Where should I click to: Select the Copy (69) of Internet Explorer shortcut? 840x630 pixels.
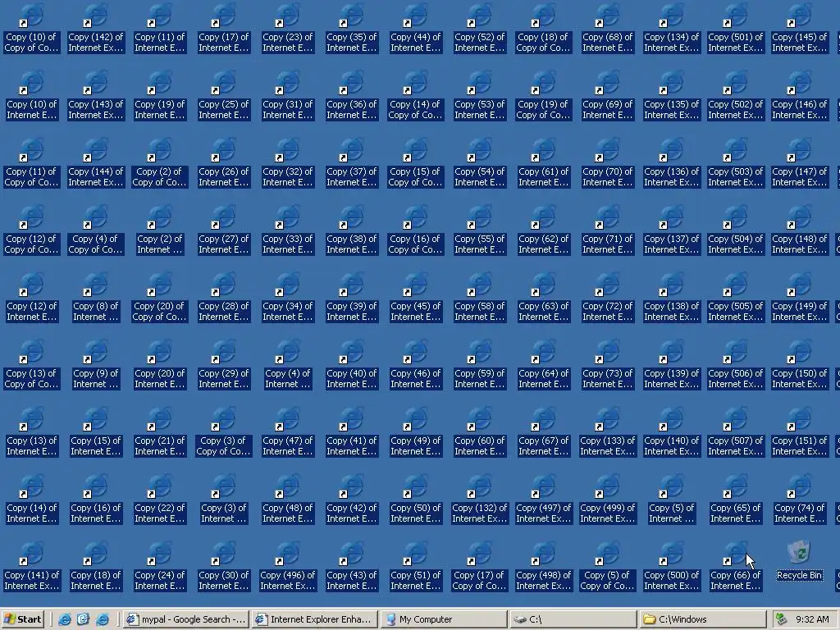(608, 95)
